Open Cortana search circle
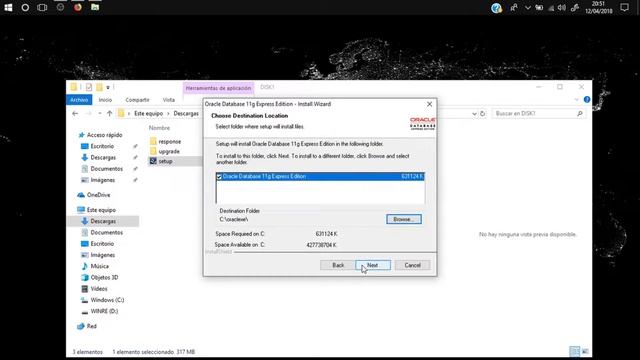640x360 pixels. pos(25,7)
